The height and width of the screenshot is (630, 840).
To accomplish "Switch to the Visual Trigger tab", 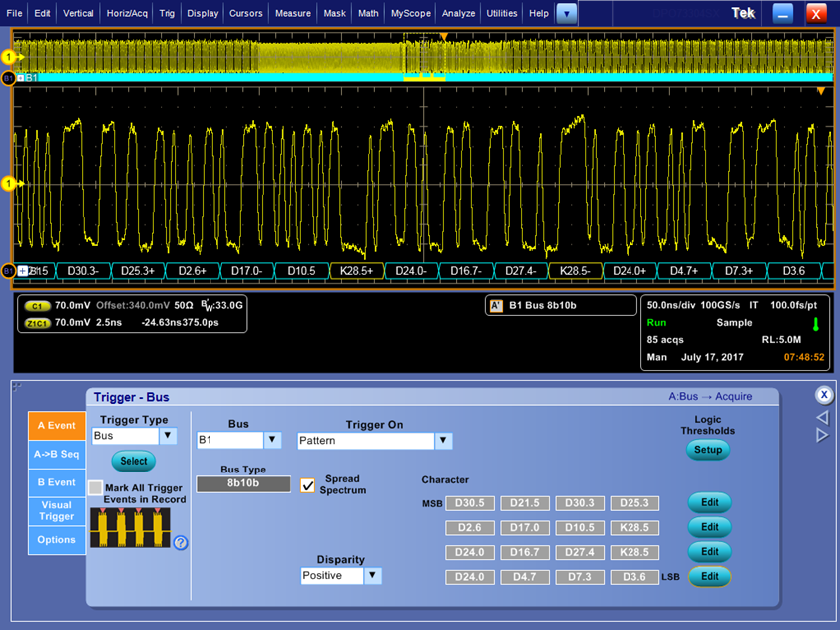I will coord(57,511).
